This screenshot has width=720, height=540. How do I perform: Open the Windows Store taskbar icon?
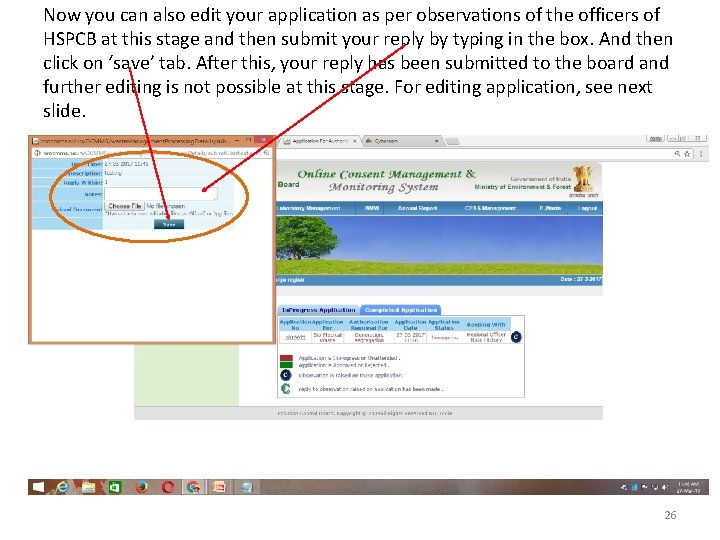click(114, 487)
